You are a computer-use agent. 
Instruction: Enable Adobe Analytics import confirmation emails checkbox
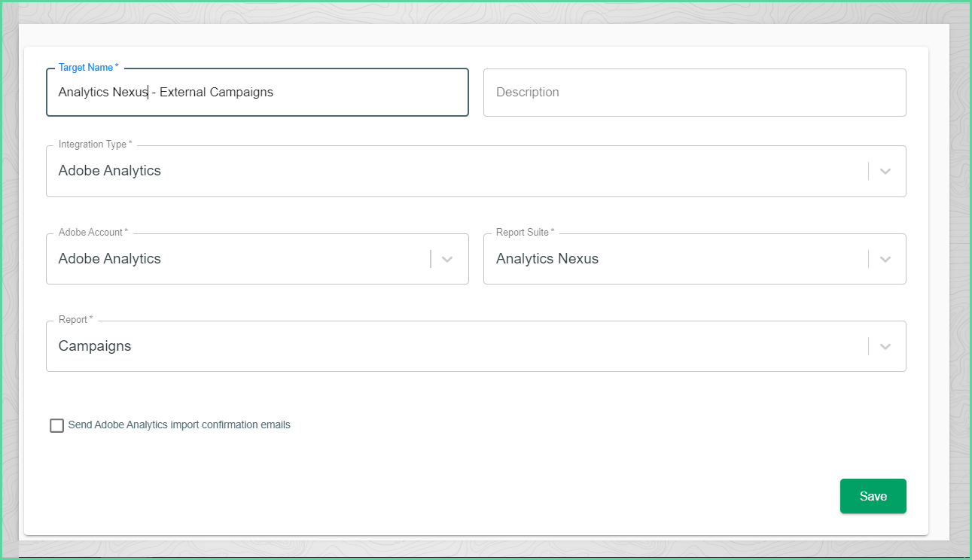[56, 425]
